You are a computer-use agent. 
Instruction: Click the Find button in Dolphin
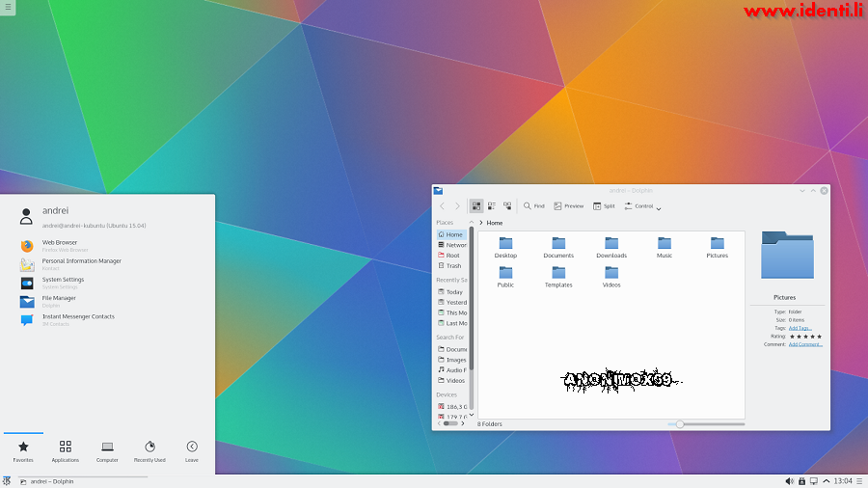click(534, 205)
